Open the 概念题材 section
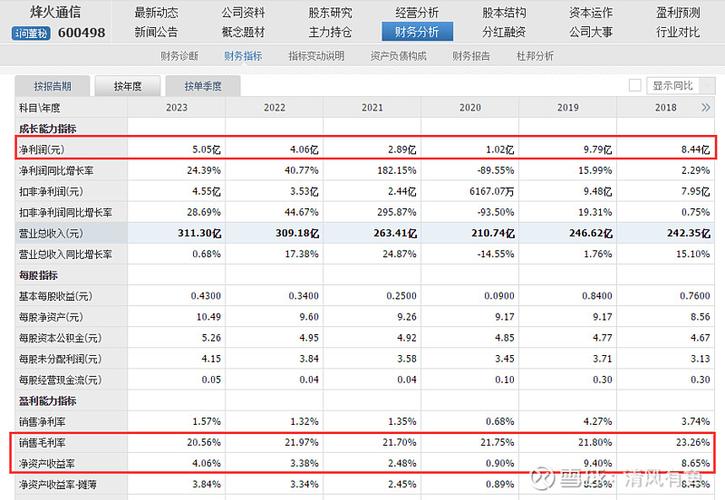This screenshot has height=500, width=725. coord(243,32)
